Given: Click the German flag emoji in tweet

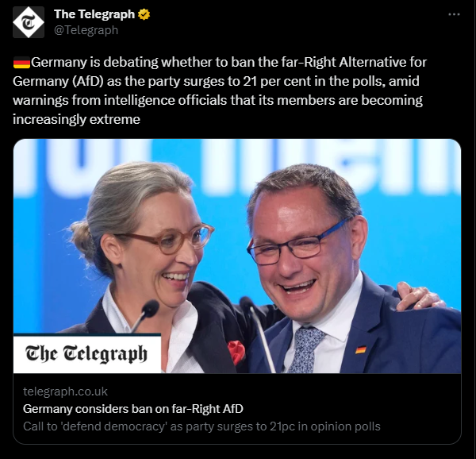Looking at the screenshot, I should 21,63.
